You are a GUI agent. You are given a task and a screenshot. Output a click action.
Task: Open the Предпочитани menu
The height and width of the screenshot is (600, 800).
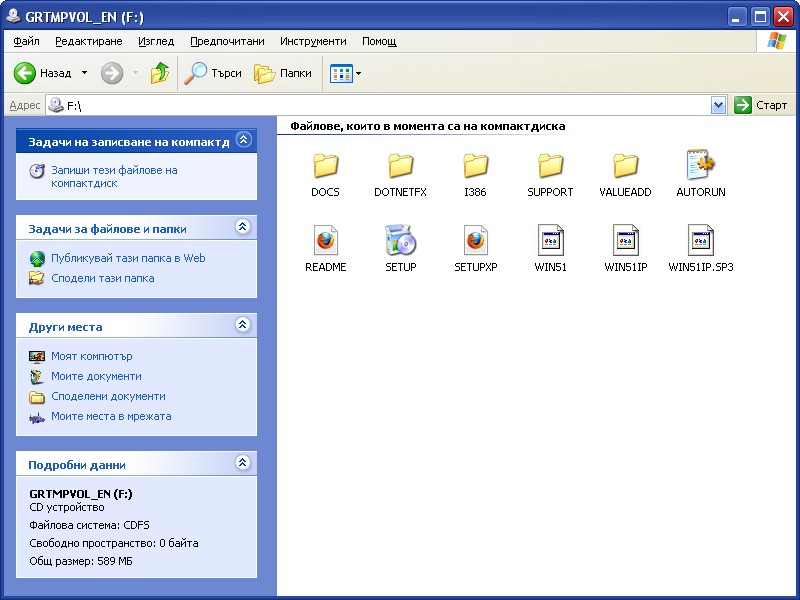227,41
